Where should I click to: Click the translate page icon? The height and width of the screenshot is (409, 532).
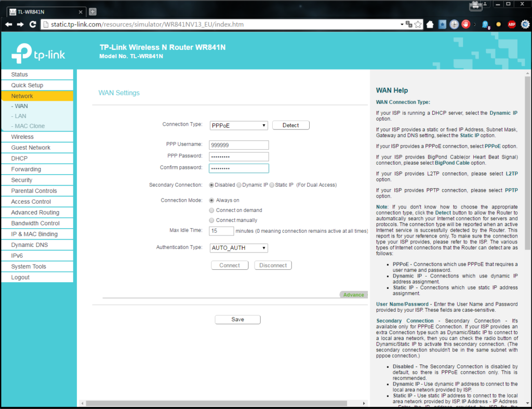(x=409, y=24)
